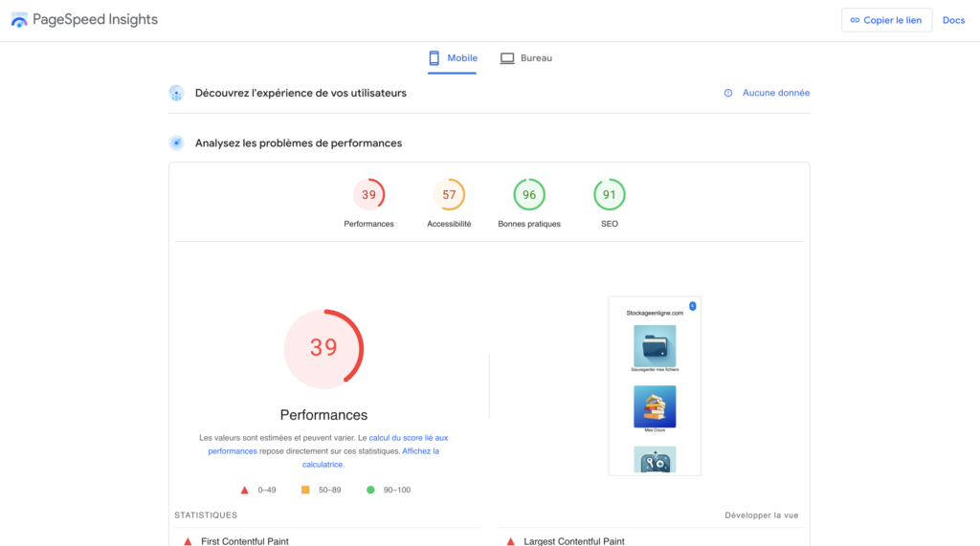Expand metrics with Développer la vue
980x546 pixels.
[x=761, y=515]
